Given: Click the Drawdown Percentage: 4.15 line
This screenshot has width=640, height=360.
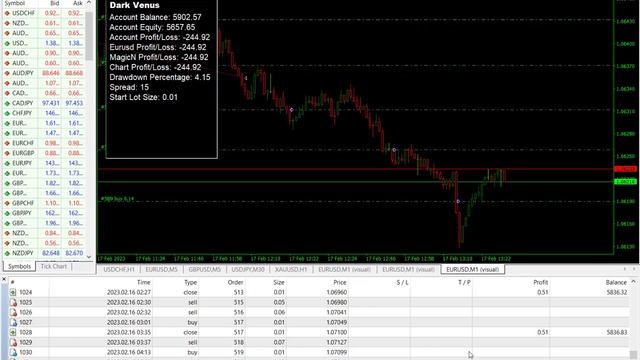Looking at the screenshot, I should coord(160,77).
